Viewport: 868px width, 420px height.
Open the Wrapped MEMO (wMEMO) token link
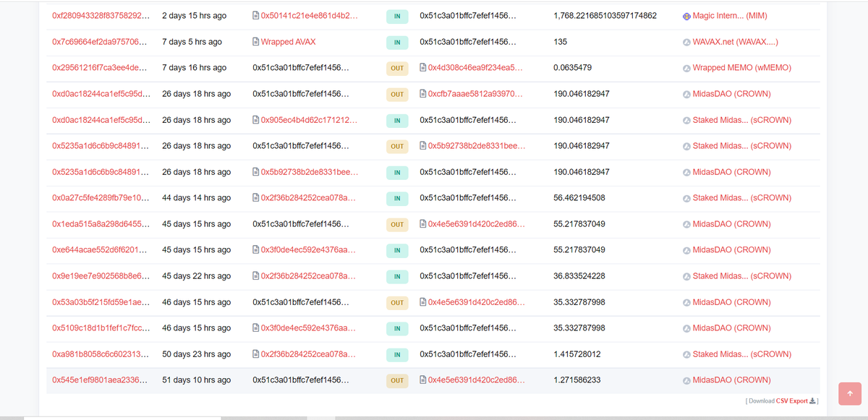pyautogui.click(x=742, y=68)
